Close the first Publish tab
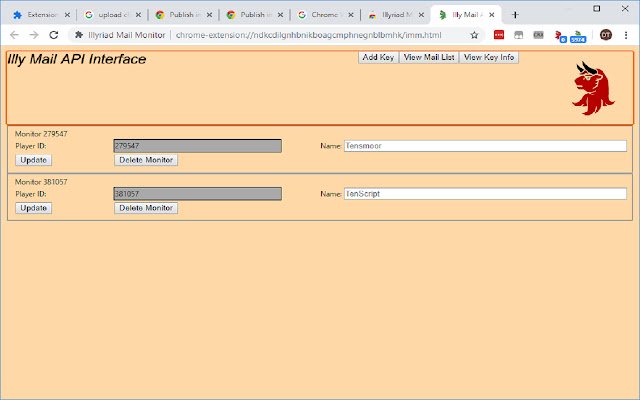The image size is (640, 400). click(209, 15)
